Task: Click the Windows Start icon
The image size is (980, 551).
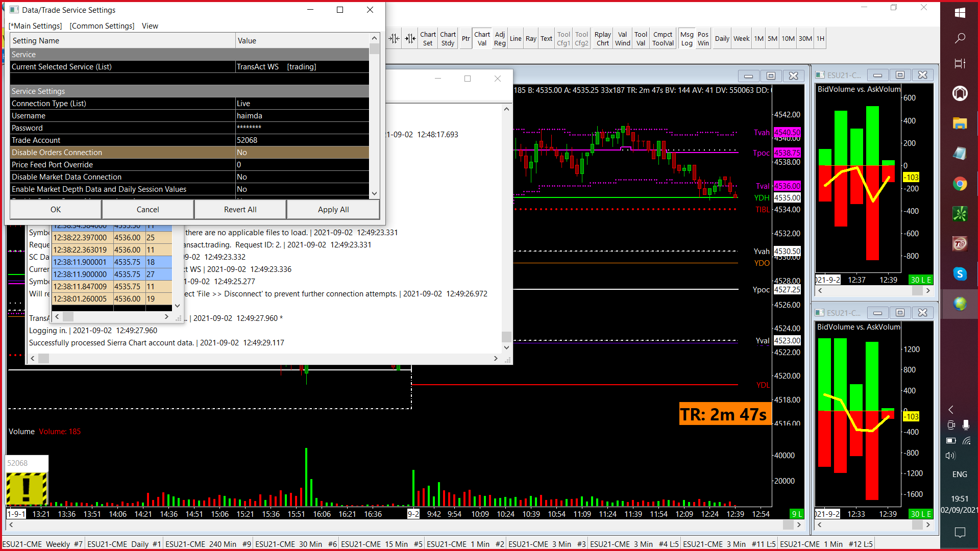Action: point(960,13)
